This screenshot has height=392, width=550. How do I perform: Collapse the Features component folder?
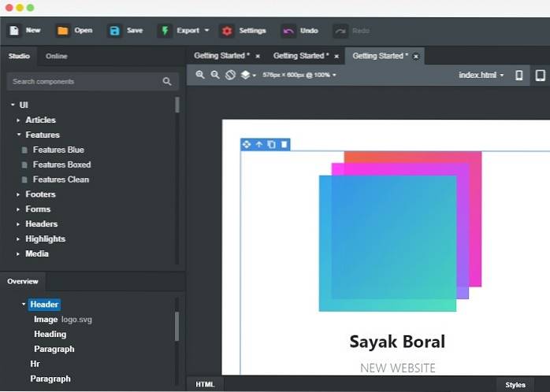19,135
